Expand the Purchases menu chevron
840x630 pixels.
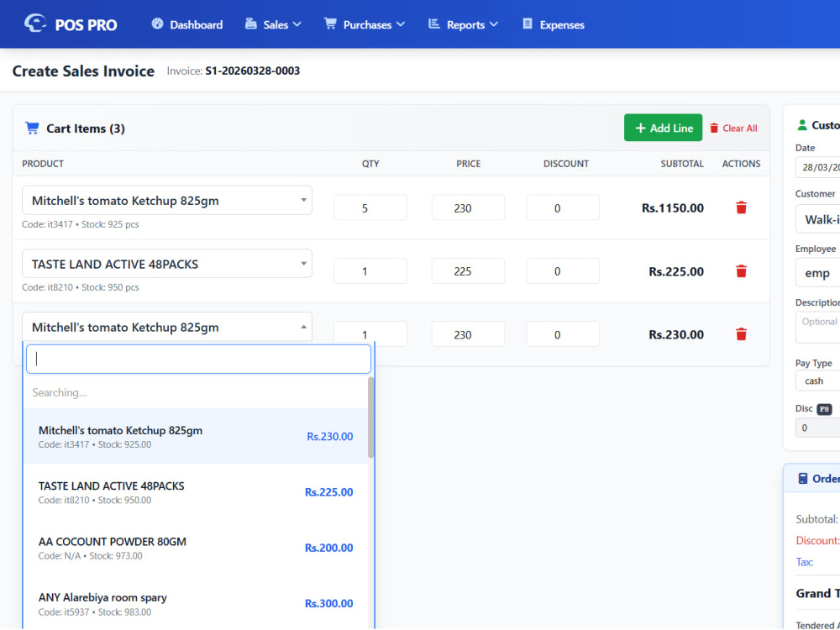point(401,24)
